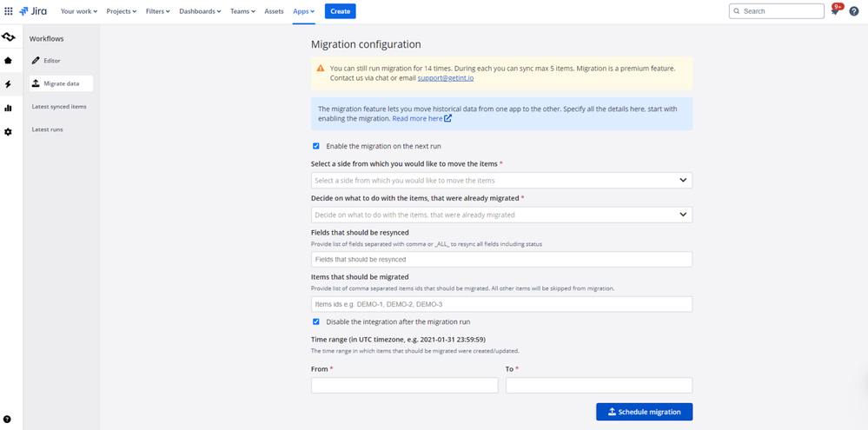Open the Dashboards menu
The image size is (868, 430).
(x=200, y=11)
